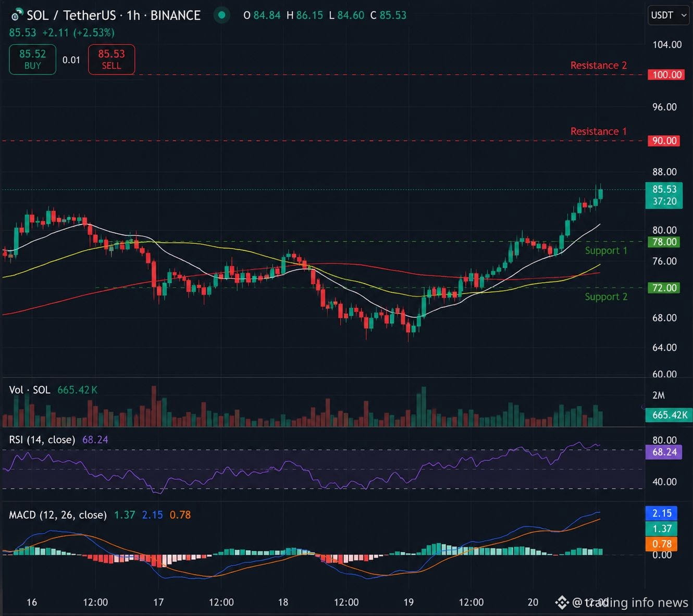This screenshot has height=616, width=693.
Task: Click the green market status dot
Action: point(222,15)
